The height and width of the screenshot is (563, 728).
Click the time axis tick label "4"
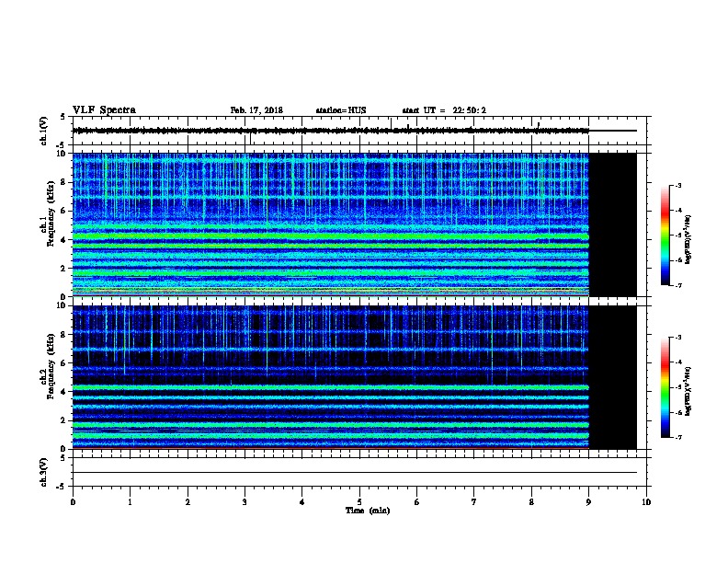[302, 501]
